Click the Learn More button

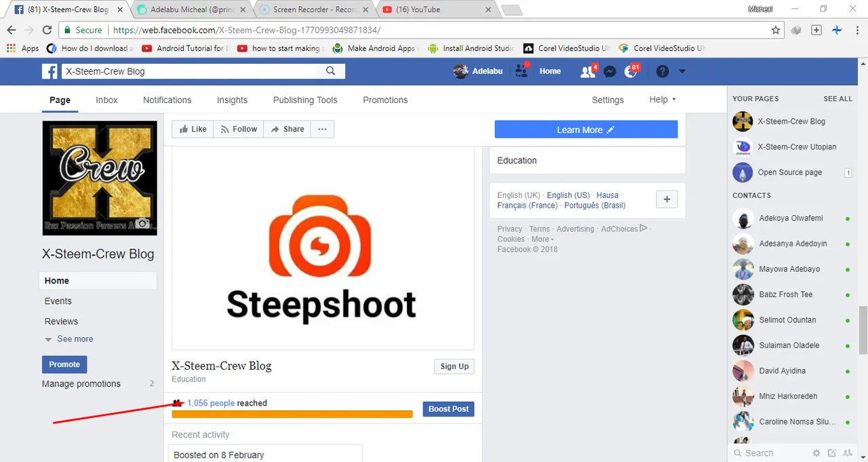[x=586, y=130]
